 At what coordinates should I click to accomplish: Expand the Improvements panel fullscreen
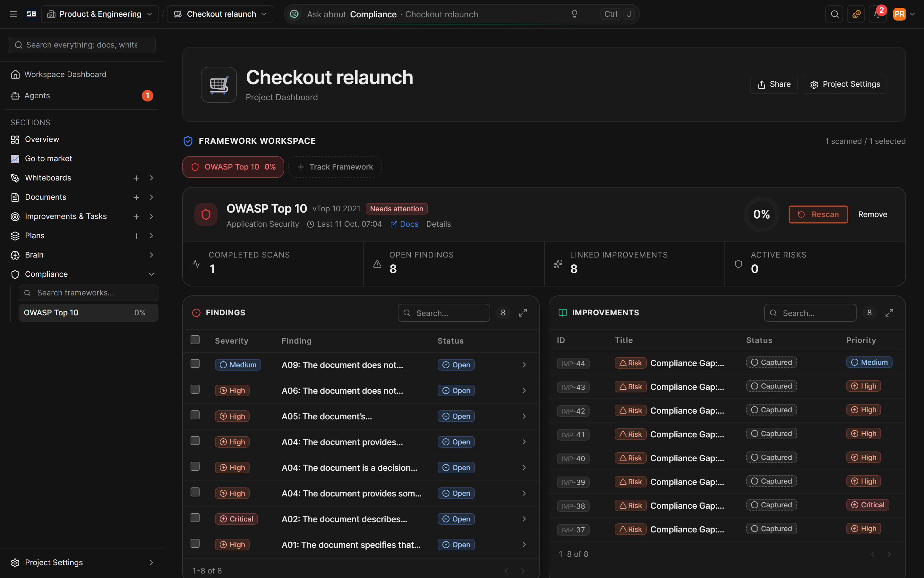tap(889, 313)
